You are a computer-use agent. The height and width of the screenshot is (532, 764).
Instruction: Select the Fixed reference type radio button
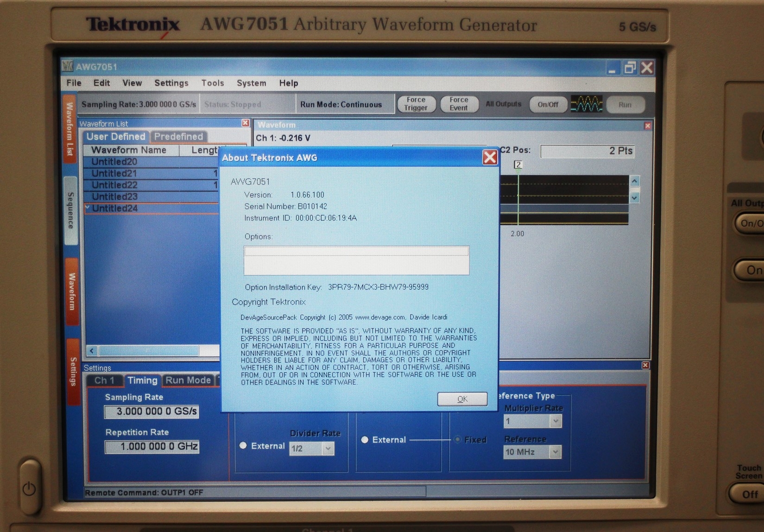point(457,439)
